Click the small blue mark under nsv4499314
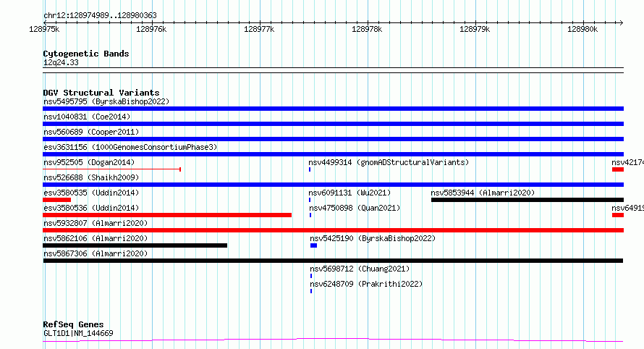Screen dimensions: 644x349 (x=310, y=169)
